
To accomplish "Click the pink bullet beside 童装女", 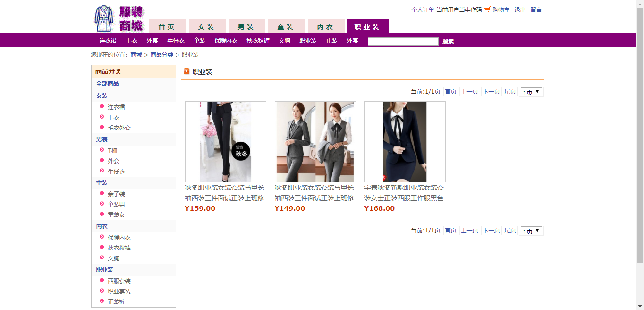I will 102,214.
